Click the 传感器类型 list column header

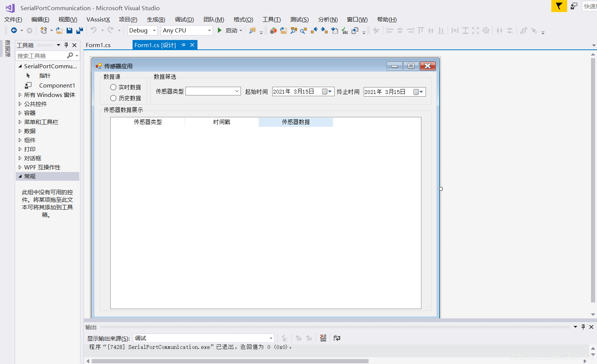[x=148, y=122]
